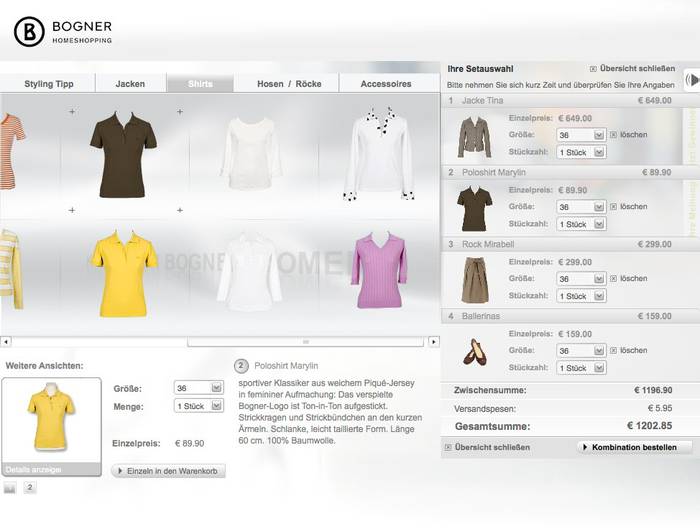
Task: Open the Stückzahl dropdown for Jacke Tina
Action: 581,152
